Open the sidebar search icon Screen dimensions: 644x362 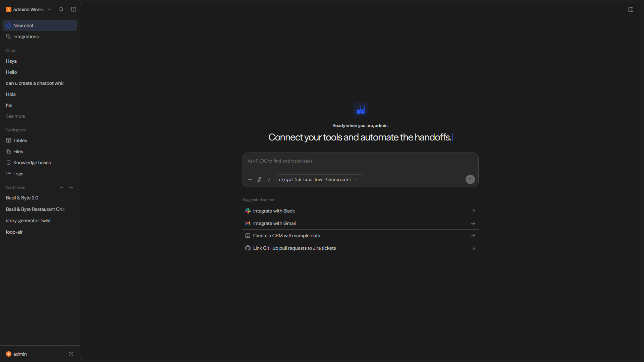coord(61,9)
